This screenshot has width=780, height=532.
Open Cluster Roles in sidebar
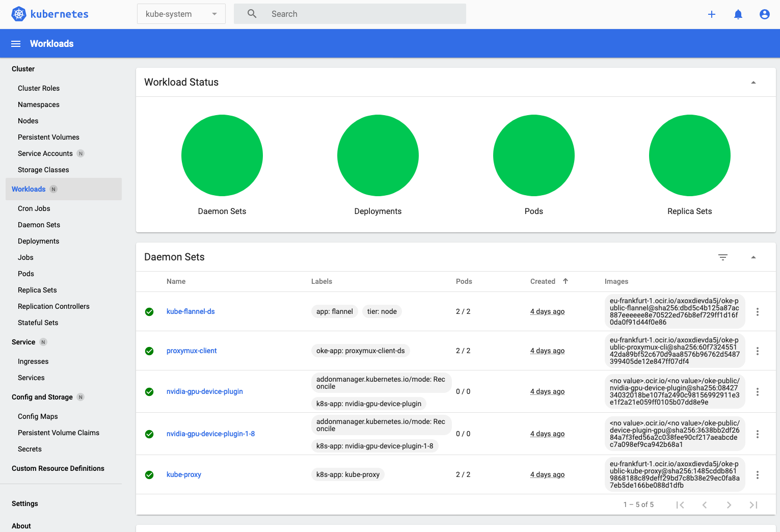tap(39, 88)
